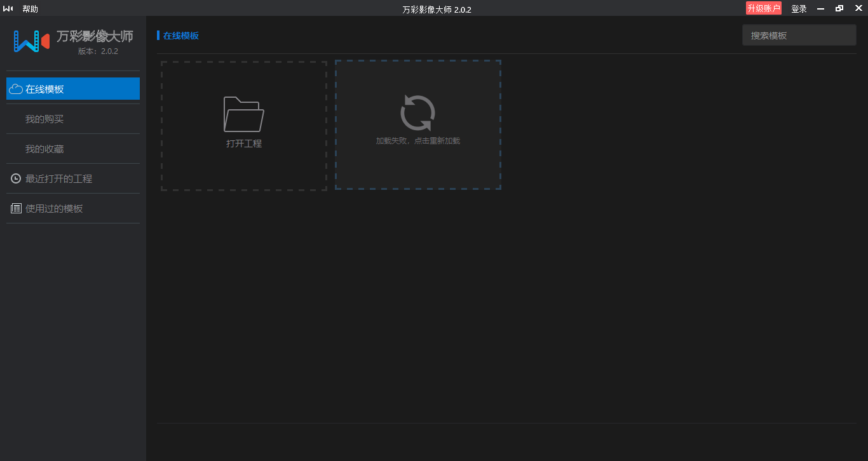Viewport: 868px width, 461px height.
Task: Click 加载失败，点击重新加载 to retry
Action: click(x=418, y=141)
